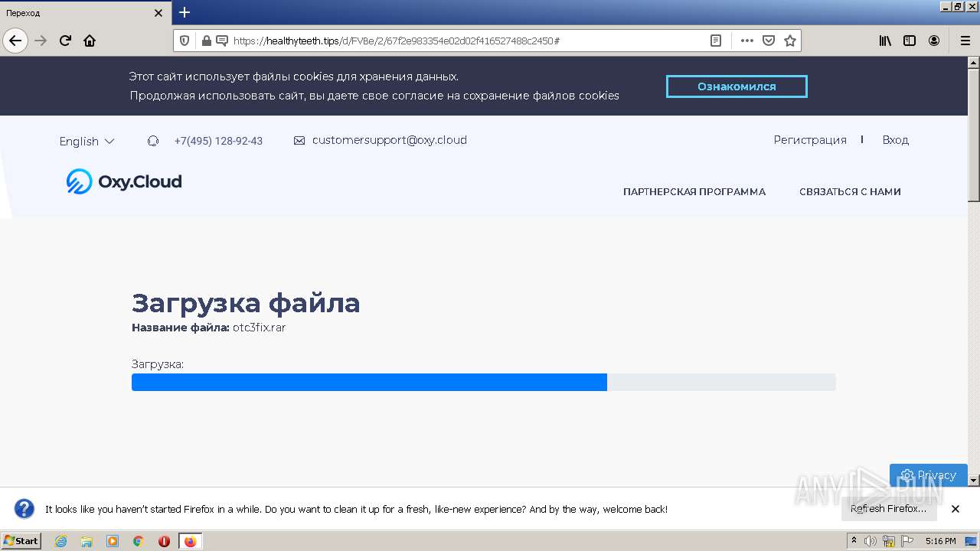
Task: Open СВЯЗАТЬСЯ С НАМИ menu item
Action: click(x=850, y=192)
